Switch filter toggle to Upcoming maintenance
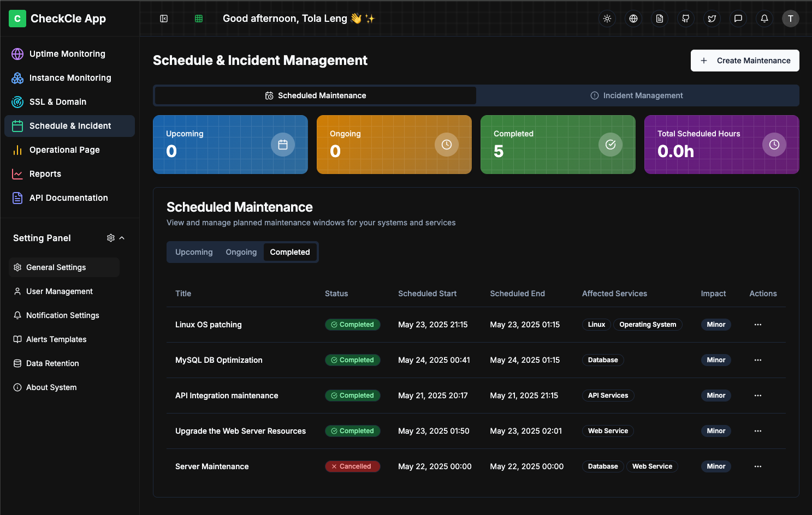The width and height of the screenshot is (812, 515). 194,251
